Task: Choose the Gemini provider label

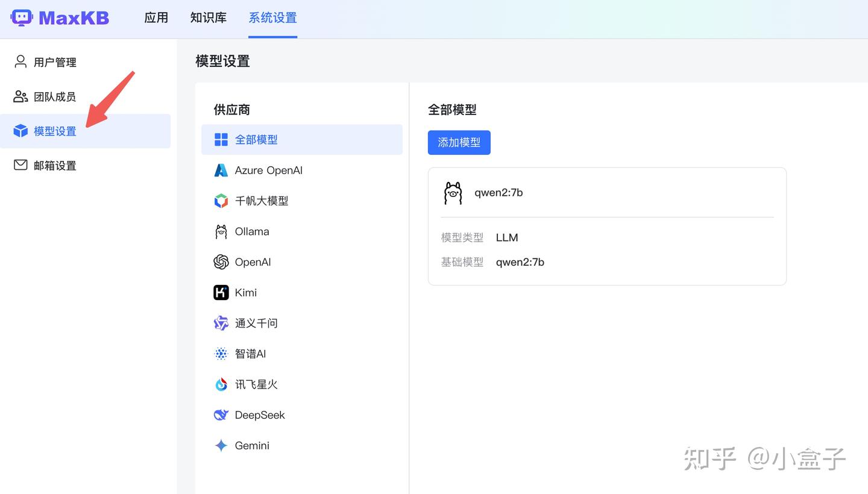Action: 252,446
